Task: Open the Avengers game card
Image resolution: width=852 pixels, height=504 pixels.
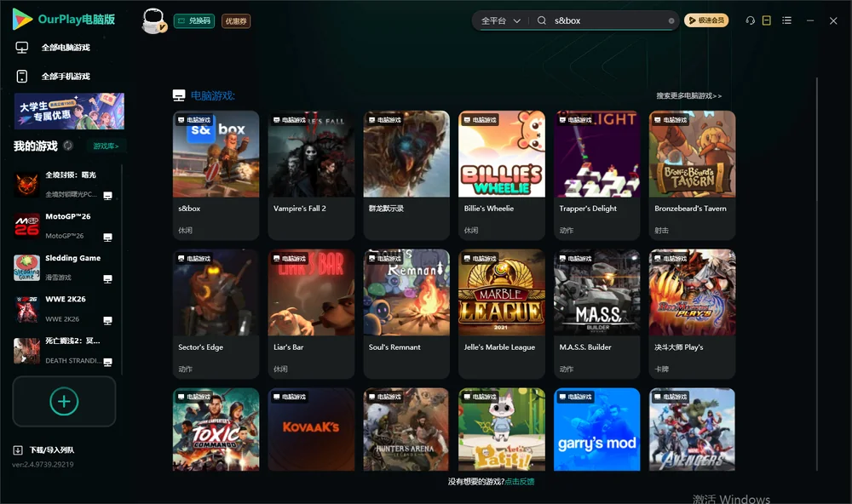Action: coord(692,429)
